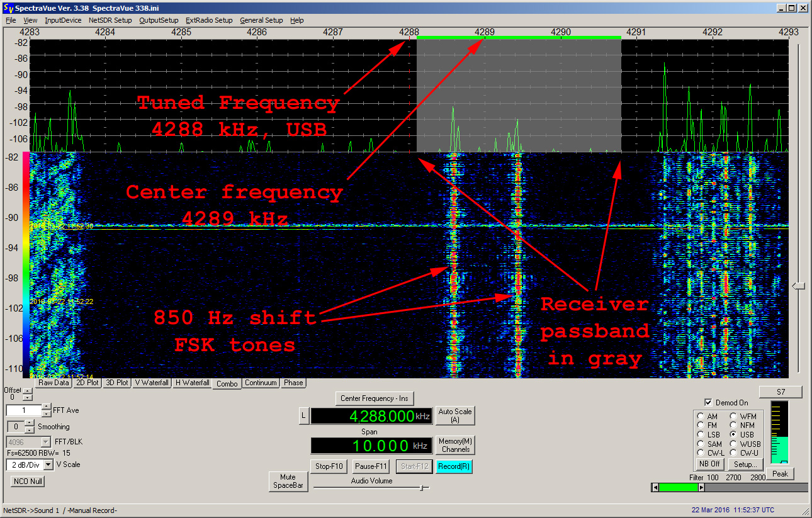Image resolution: width=812 pixels, height=518 pixels.
Task: Click the 4,288.000 kHz center frequency display
Action: [x=371, y=416]
